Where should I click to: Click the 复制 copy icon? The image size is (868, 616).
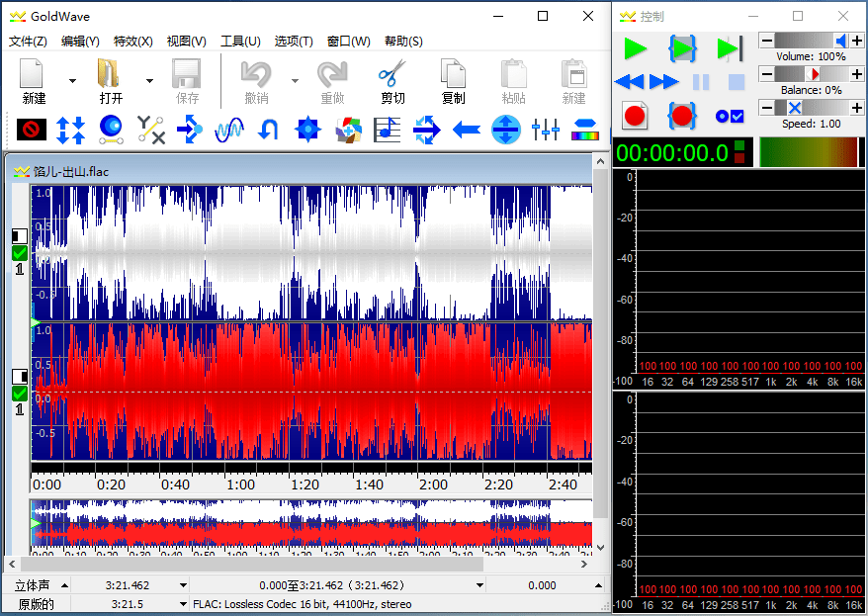(454, 73)
